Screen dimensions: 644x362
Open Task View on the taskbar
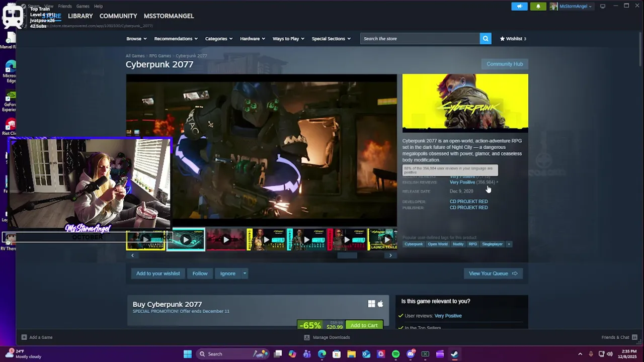pyautogui.click(x=278, y=354)
